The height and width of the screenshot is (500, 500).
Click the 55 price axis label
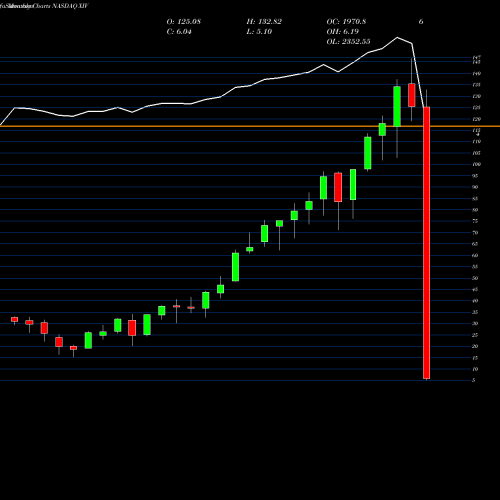475,267
